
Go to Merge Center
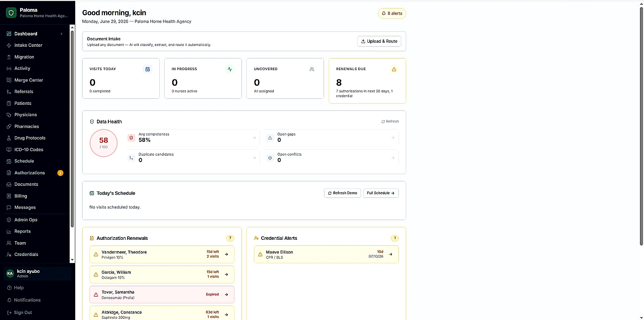35,80
